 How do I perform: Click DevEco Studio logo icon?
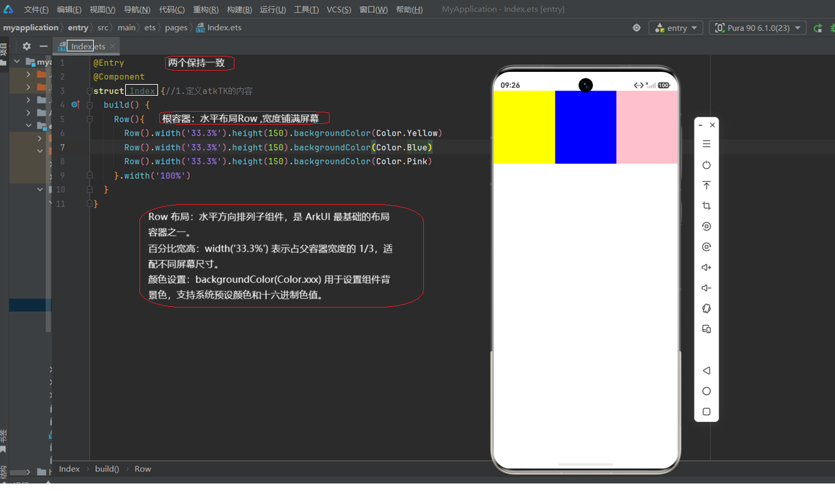(x=8, y=10)
